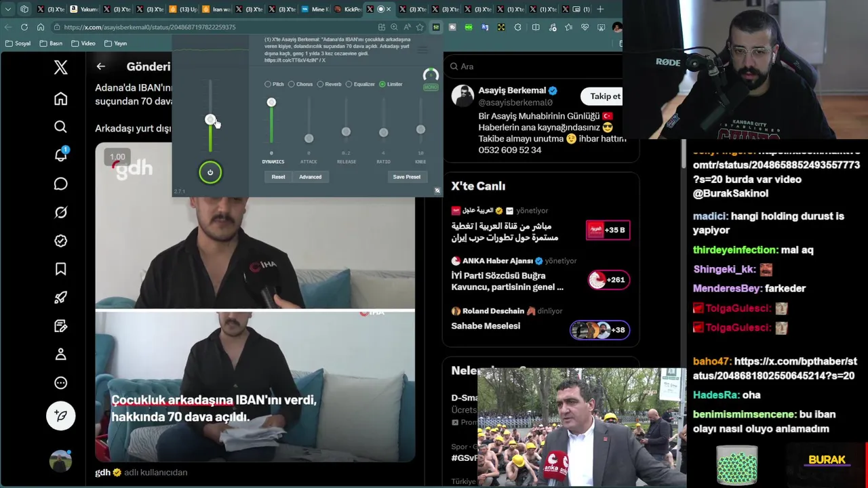Open baho47's x.com link in chat
The height and width of the screenshot is (488, 868).
click(775, 369)
